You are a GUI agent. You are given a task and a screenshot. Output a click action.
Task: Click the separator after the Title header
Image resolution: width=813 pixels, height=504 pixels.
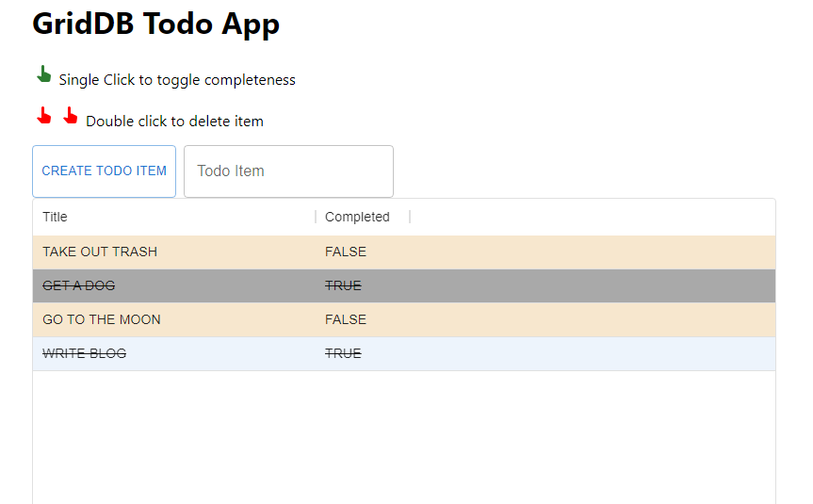click(x=316, y=218)
